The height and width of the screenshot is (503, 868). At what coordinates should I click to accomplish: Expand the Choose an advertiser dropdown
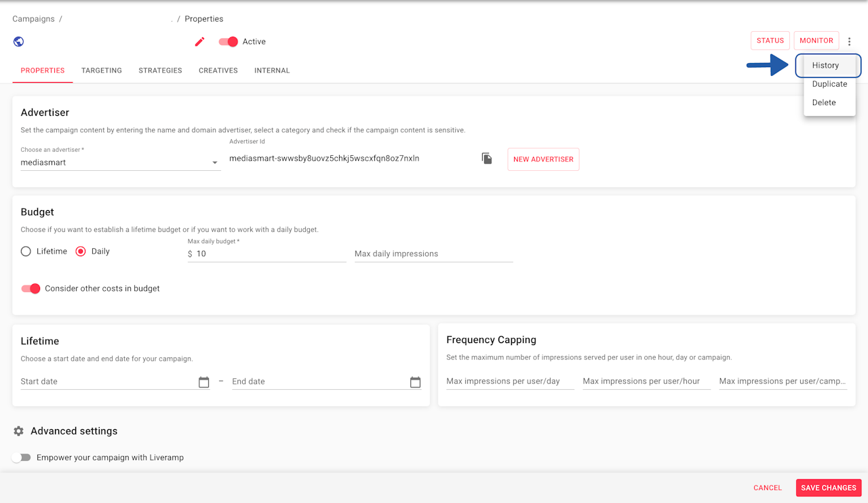tap(214, 163)
